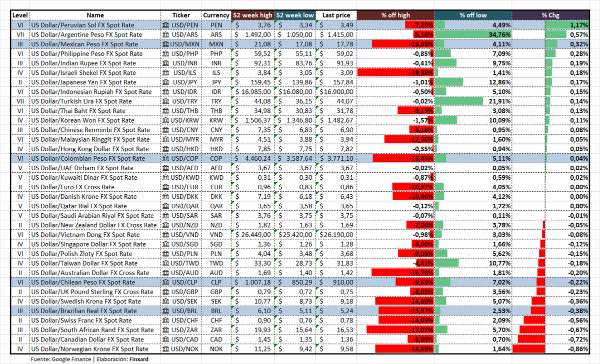The height and width of the screenshot is (364, 600).
Task: Select the '% off high' header cell
Action: click(x=395, y=15)
